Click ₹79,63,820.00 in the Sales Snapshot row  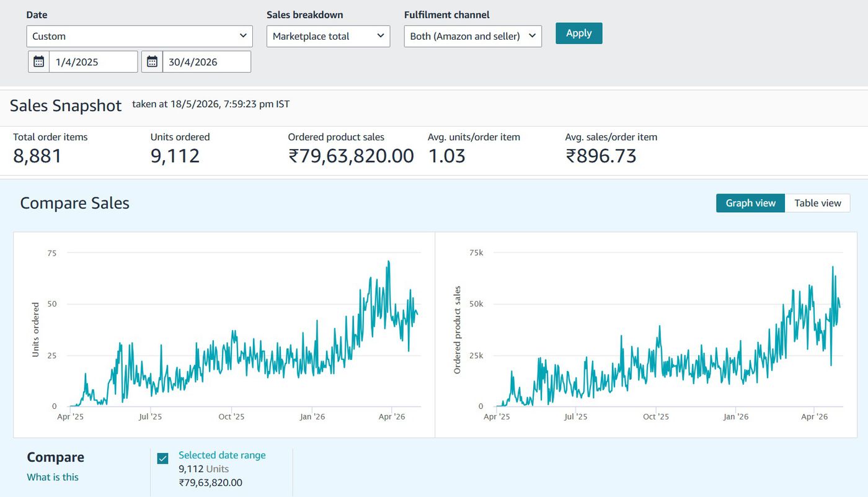351,156
